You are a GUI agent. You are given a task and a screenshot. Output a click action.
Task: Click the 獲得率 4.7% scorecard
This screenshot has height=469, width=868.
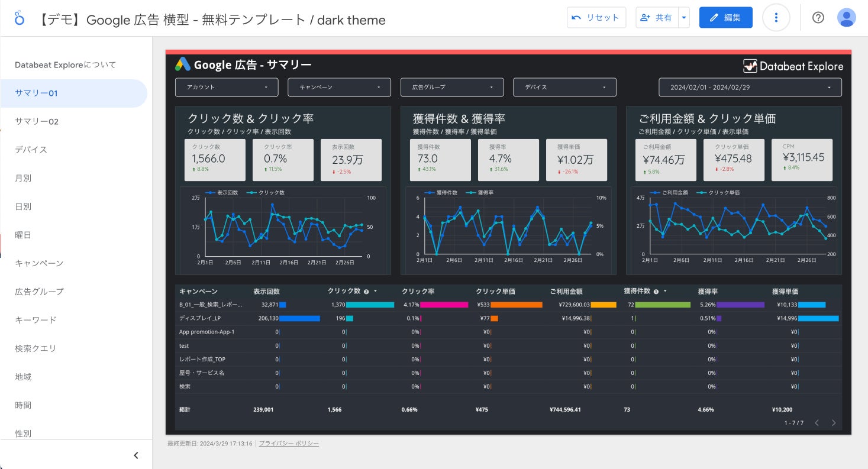tap(508, 160)
